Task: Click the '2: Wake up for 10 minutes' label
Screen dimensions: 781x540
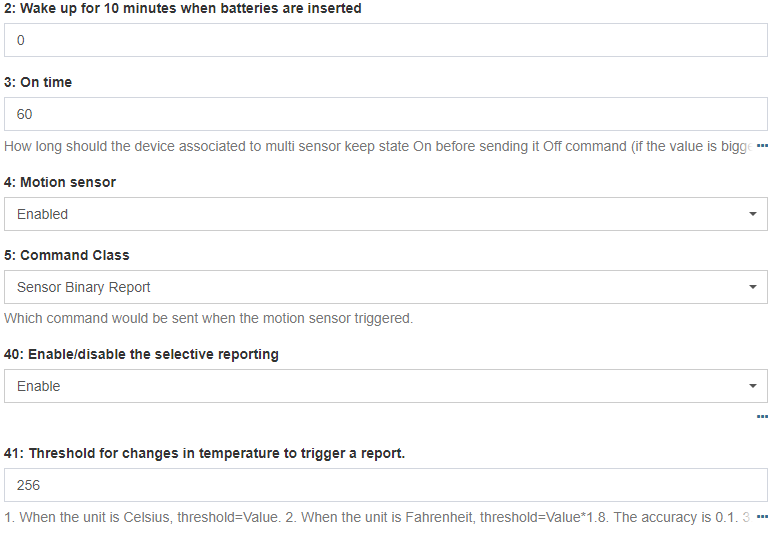Action: 183,8
